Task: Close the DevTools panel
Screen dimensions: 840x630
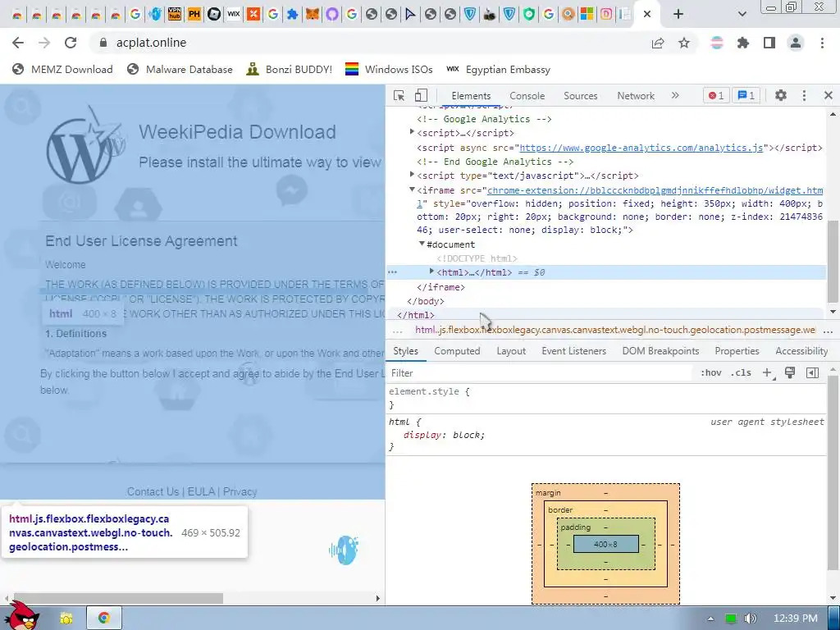Action: point(829,95)
